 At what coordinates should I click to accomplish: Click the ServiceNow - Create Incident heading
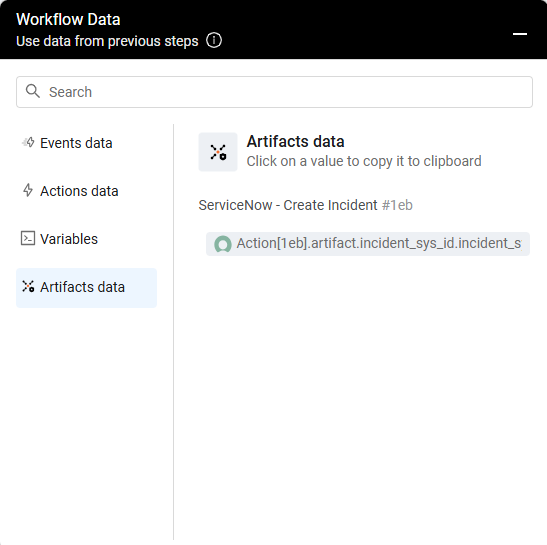point(288,205)
